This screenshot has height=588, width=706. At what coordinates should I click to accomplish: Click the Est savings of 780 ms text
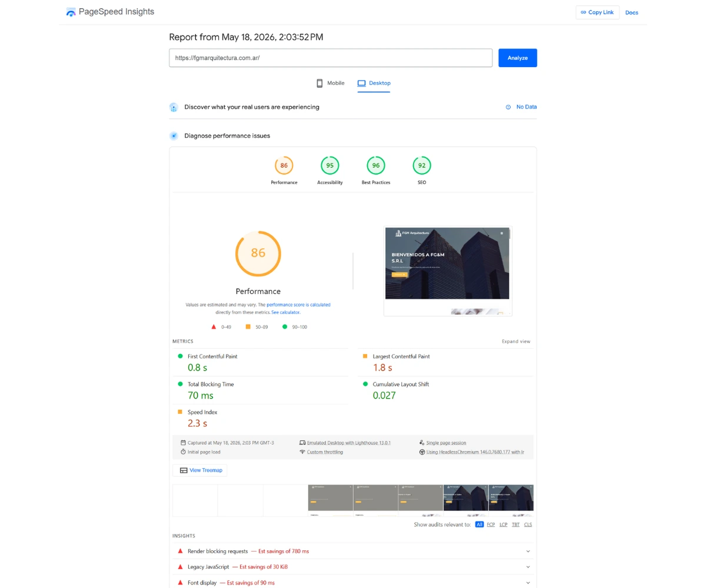point(284,551)
